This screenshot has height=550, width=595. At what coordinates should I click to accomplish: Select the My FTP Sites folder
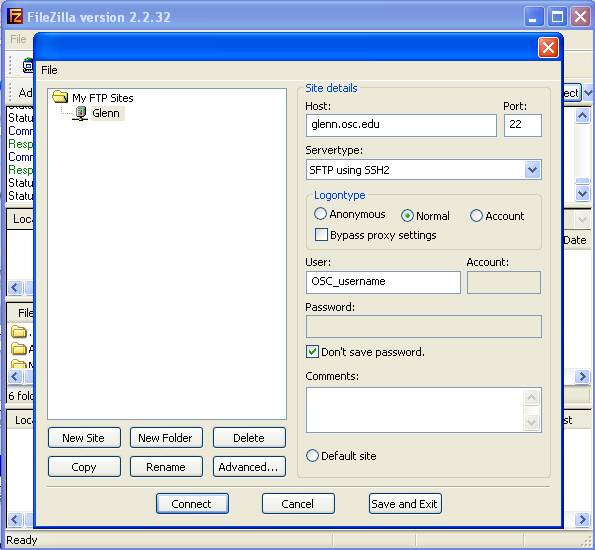pos(102,98)
